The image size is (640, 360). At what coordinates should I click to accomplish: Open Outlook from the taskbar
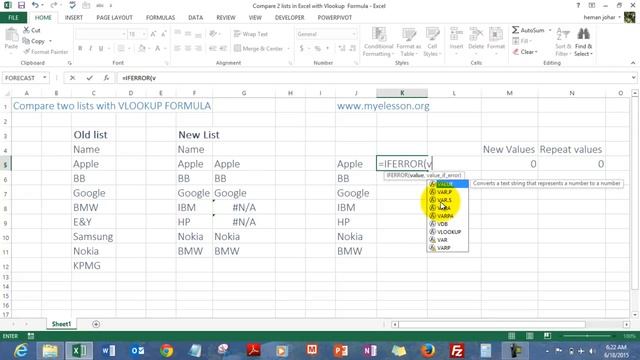point(137,350)
